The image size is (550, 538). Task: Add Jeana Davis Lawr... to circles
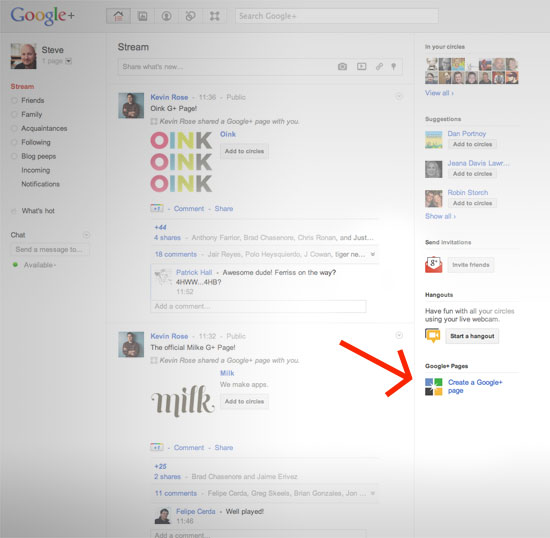point(472,174)
